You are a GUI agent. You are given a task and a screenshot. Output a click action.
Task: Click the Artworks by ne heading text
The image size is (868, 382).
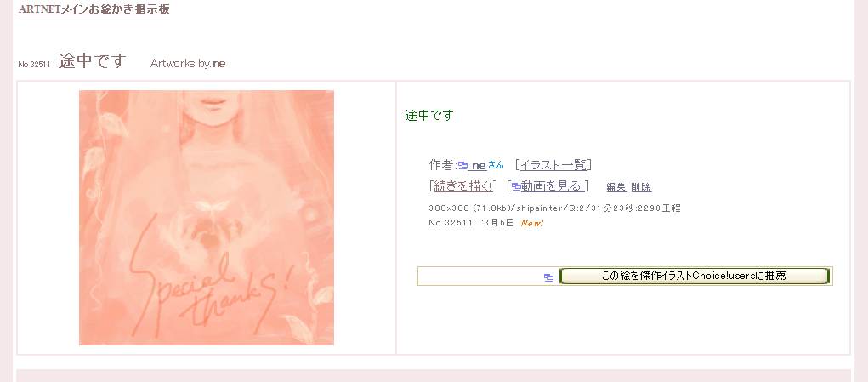point(188,64)
